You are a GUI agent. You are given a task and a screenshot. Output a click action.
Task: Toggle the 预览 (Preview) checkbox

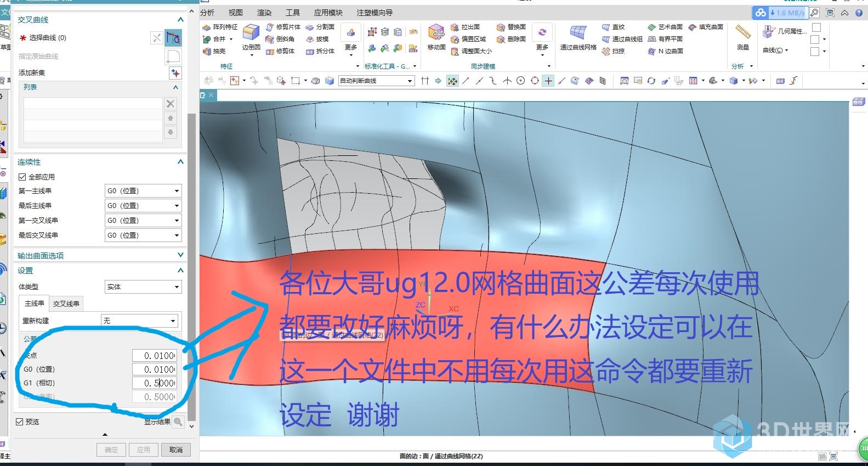tap(20, 422)
